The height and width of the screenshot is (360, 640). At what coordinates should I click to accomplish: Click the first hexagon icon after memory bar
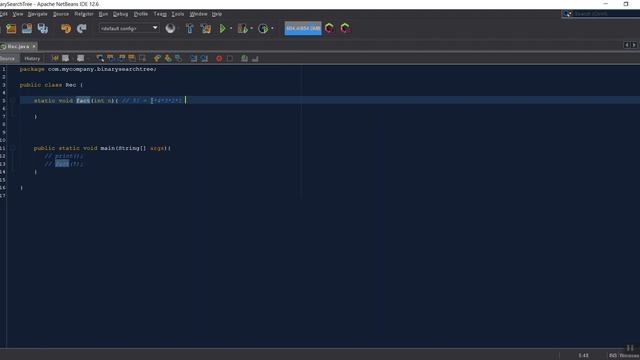coord(329,28)
